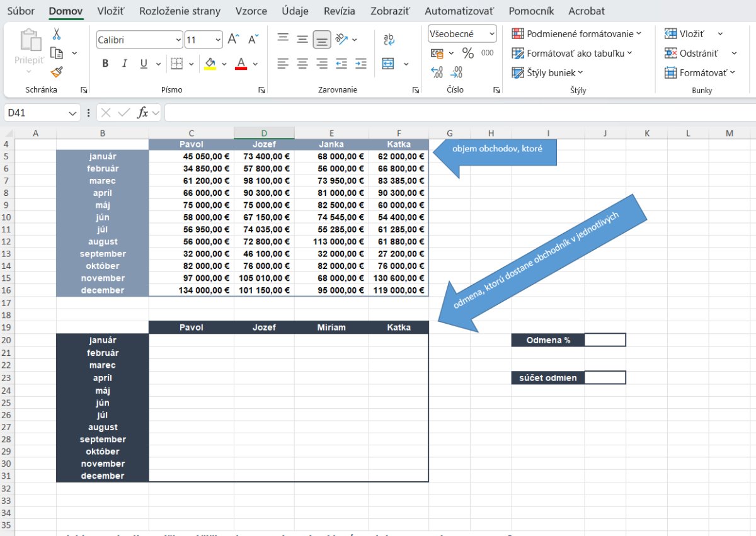Apply the percent style icon
Image resolution: width=756 pixels, height=536 pixels.
[468, 53]
